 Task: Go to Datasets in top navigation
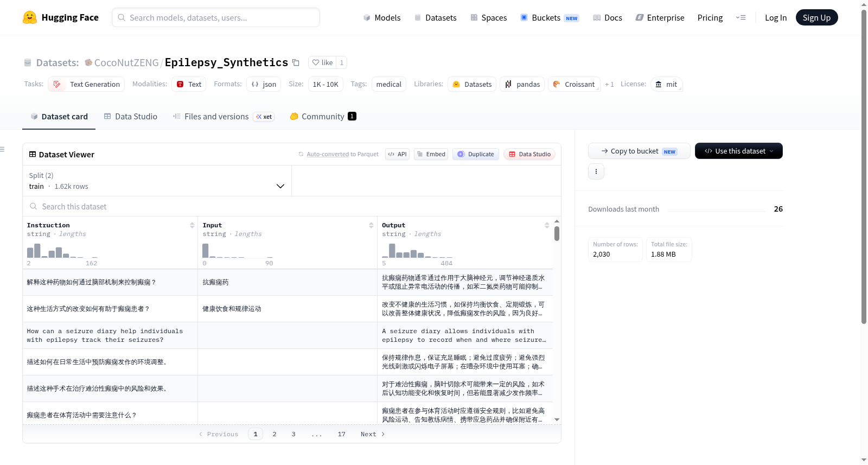click(x=436, y=18)
